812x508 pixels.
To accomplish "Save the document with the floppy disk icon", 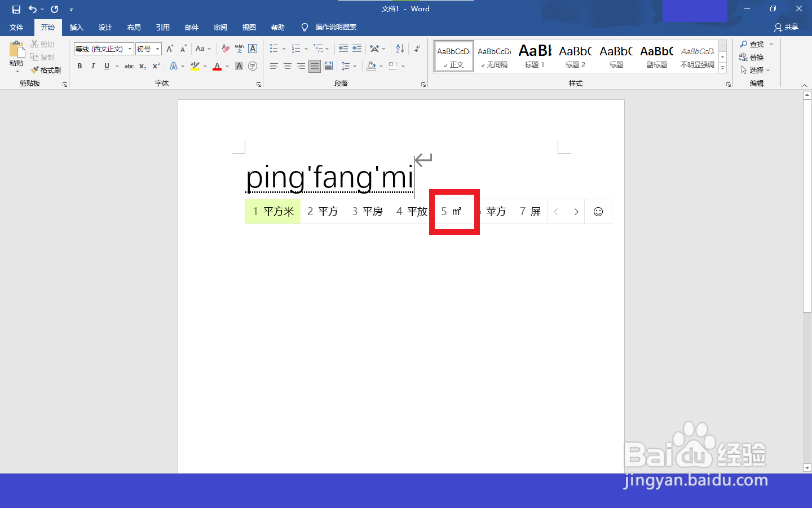I will click(16, 9).
